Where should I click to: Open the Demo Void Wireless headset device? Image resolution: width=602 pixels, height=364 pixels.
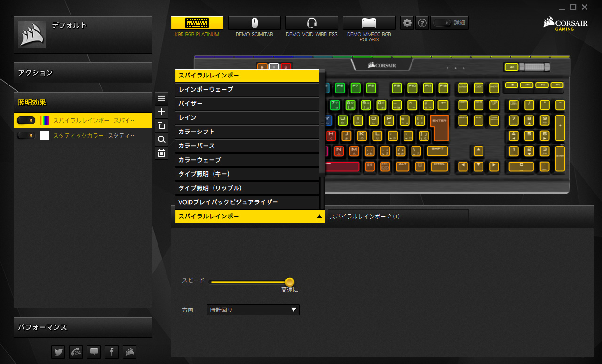pyautogui.click(x=312, y=23)
